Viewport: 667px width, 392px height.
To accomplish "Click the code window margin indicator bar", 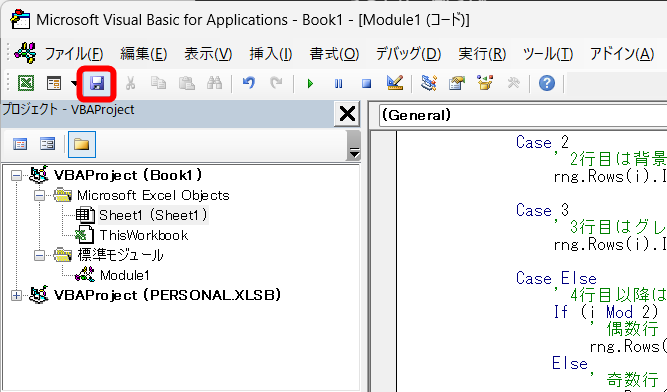I will click(384, 261).
